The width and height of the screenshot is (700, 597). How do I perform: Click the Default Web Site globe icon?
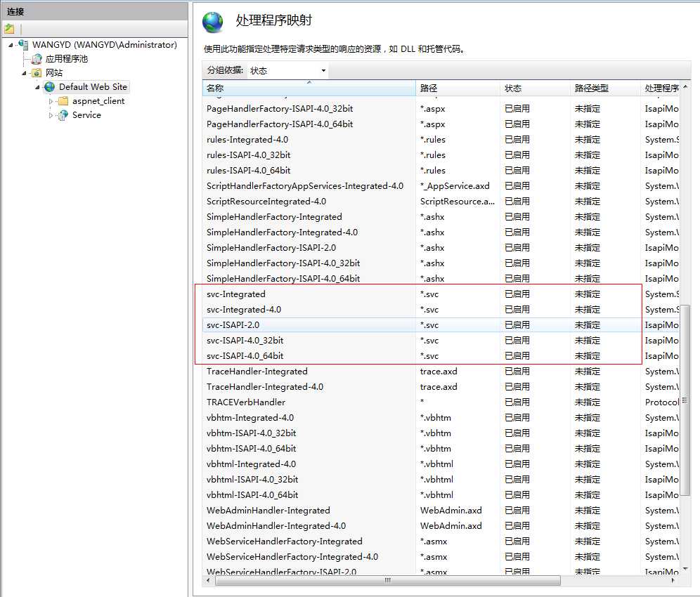(x=50, y=86)
